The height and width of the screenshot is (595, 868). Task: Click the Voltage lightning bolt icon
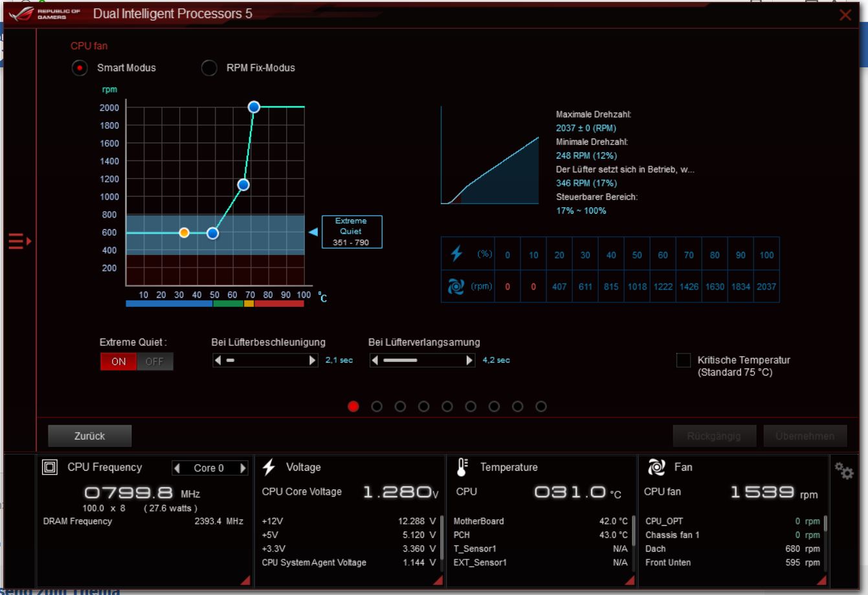[x=269, y=467]
